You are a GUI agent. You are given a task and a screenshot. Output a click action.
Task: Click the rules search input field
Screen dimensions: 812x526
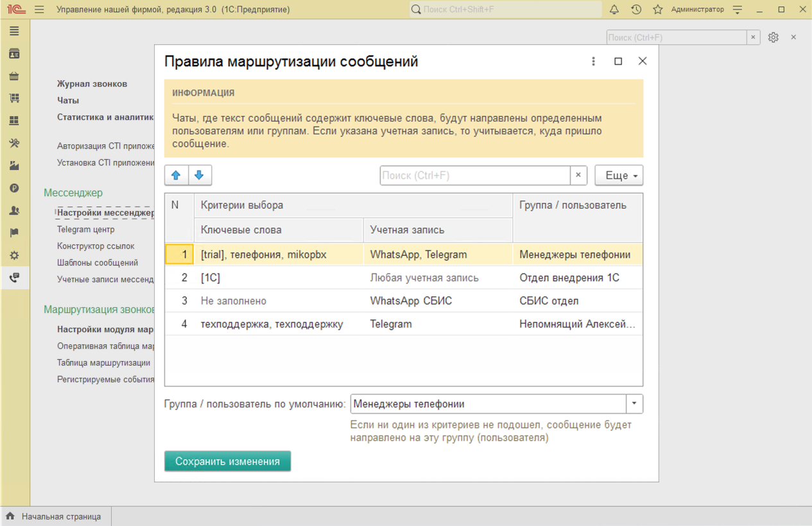pyautogui.click(x=474, y=175)
